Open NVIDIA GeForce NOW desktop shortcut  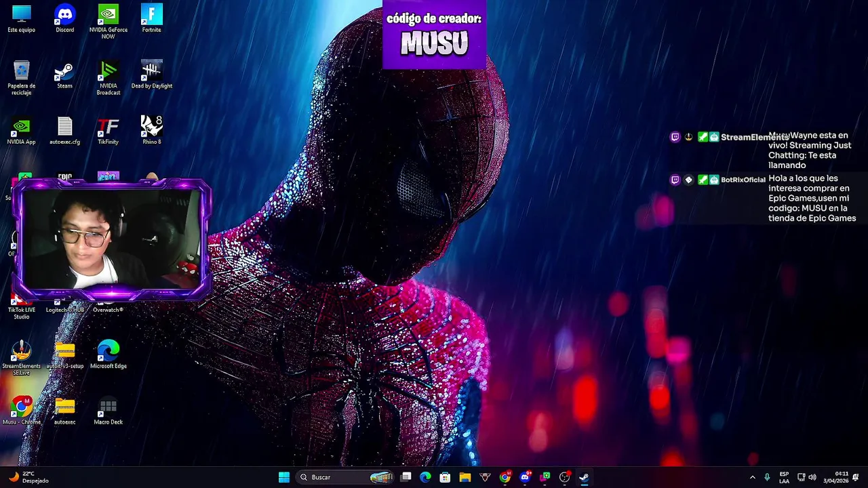point(108,21)
